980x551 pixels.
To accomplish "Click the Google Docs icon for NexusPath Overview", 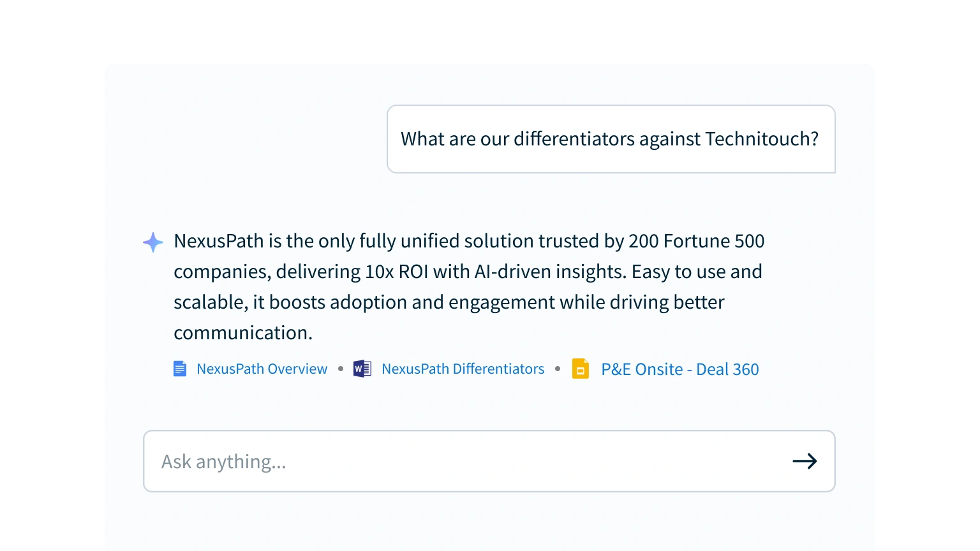I will 180,369.
